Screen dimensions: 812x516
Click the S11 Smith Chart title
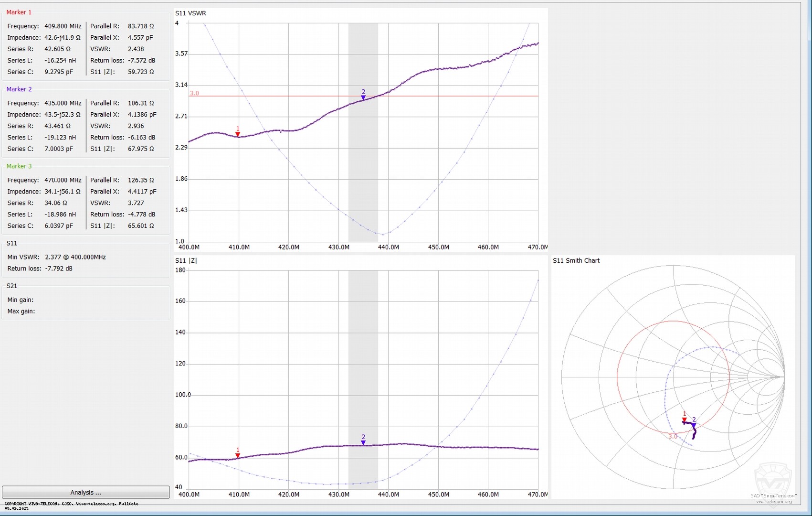[x=576, y=260]
